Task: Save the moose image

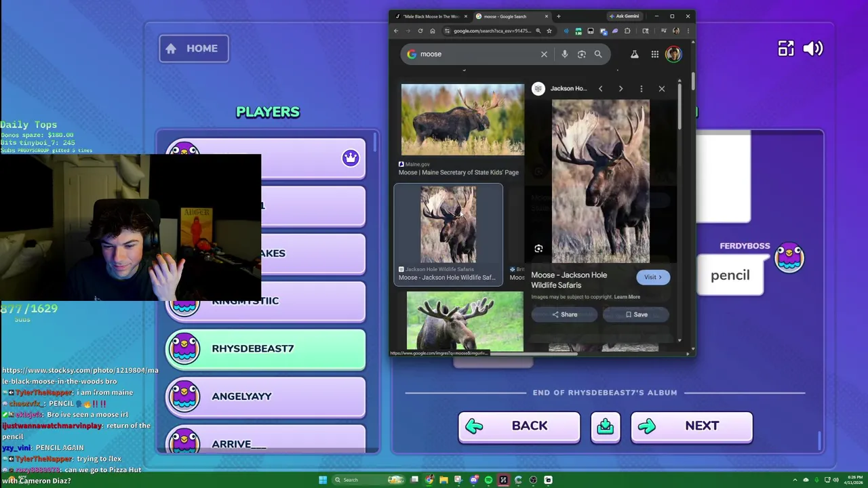Action: [x=636, y=314]
